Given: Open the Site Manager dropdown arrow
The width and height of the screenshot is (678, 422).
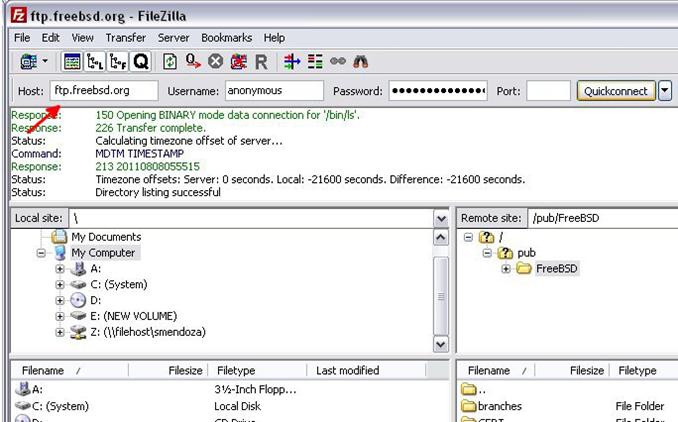Looking at the screenshot, I should pos(45,61).
